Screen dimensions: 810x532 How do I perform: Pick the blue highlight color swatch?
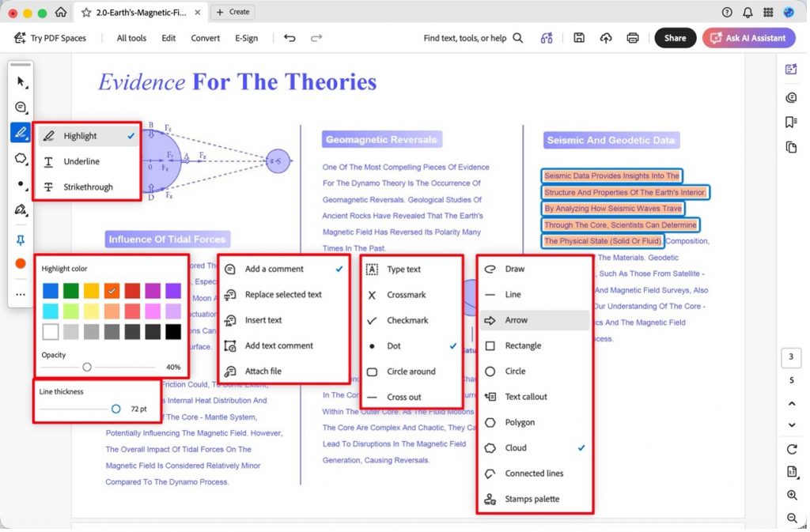coord(50,291)
